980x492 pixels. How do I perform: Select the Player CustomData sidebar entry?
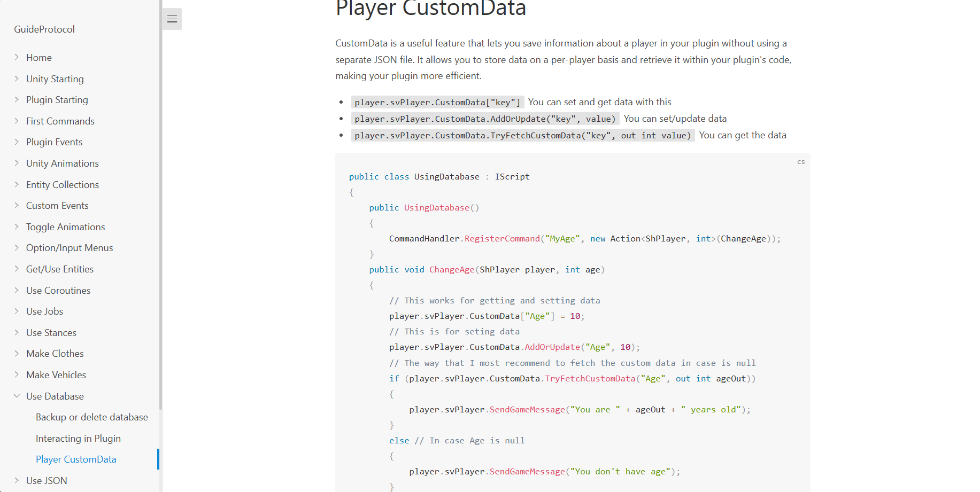(x=76, y=459)
